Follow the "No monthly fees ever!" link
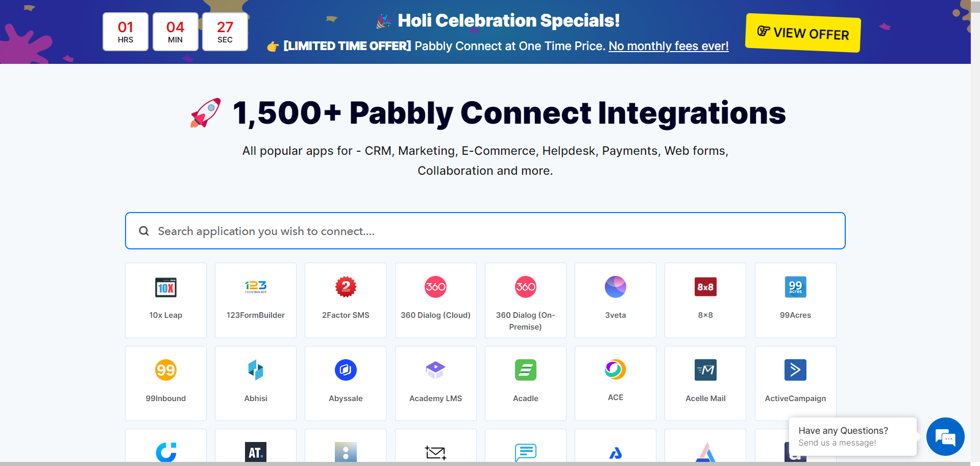Screen dimensions: 980x466 (668, 46)
